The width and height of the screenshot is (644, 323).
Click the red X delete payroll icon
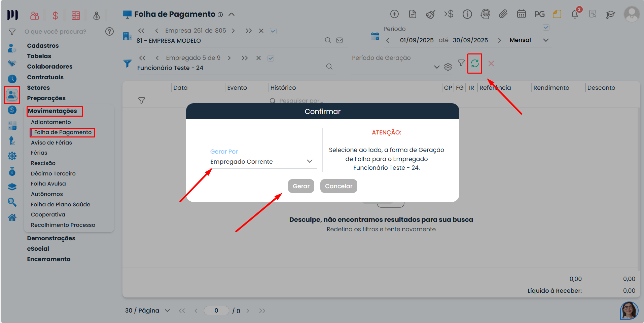pos(491,64)
